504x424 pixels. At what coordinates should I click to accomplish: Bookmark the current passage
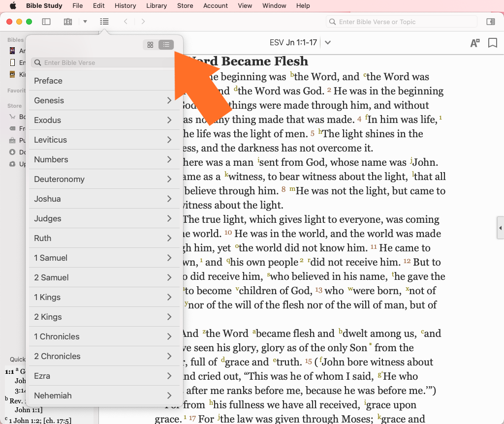click(x=492, y=43)
